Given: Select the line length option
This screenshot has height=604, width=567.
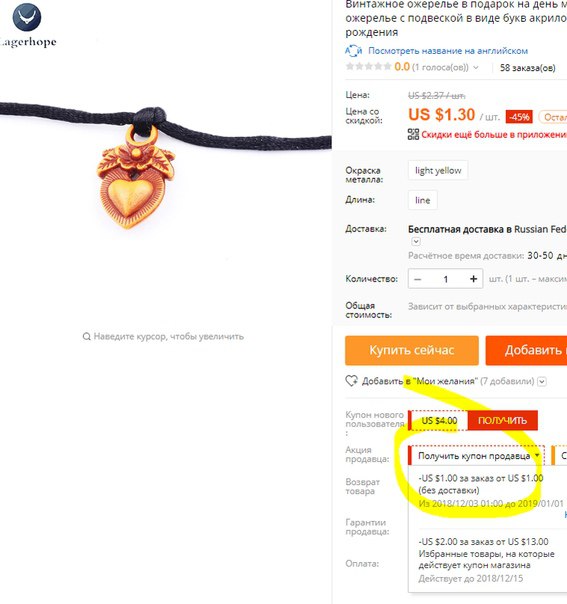Looking at the screenshot, I should (x=423, y=200).
